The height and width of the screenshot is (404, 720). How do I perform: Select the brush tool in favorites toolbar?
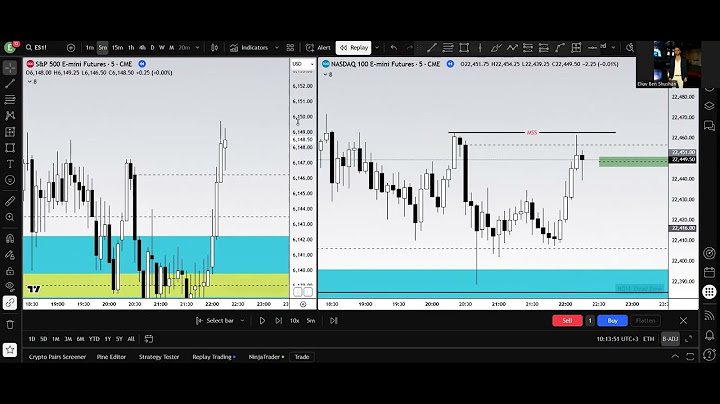(496, 47)
